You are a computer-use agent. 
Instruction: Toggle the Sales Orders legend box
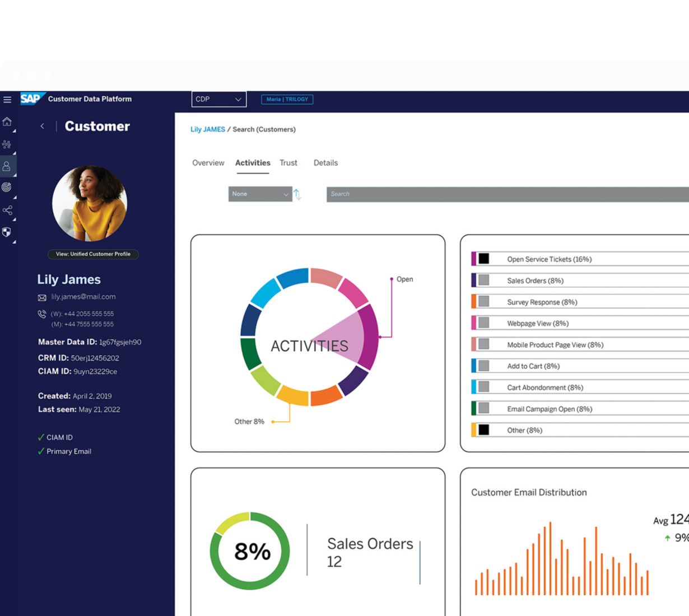tap(483, 280)
